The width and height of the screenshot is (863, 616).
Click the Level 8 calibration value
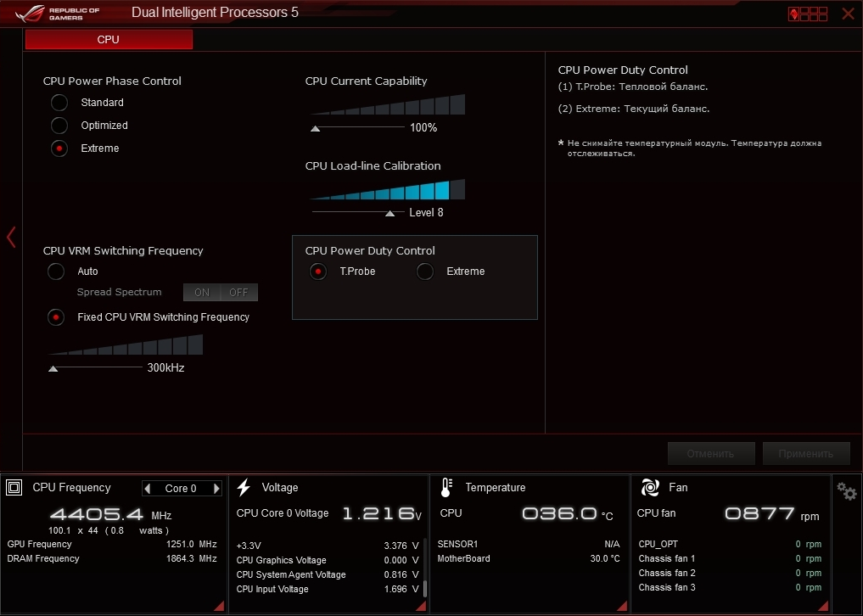click(x=426, y=212)
